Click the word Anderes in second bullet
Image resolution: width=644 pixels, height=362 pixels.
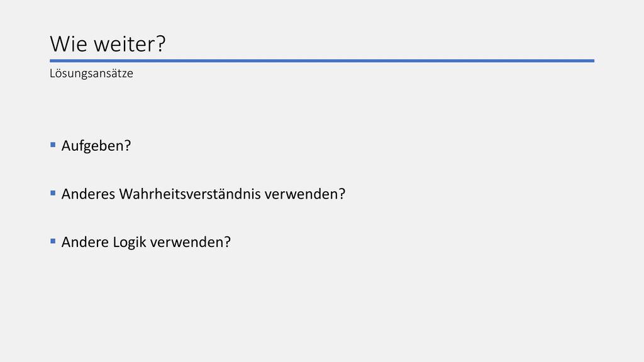(x=88, y=194)
